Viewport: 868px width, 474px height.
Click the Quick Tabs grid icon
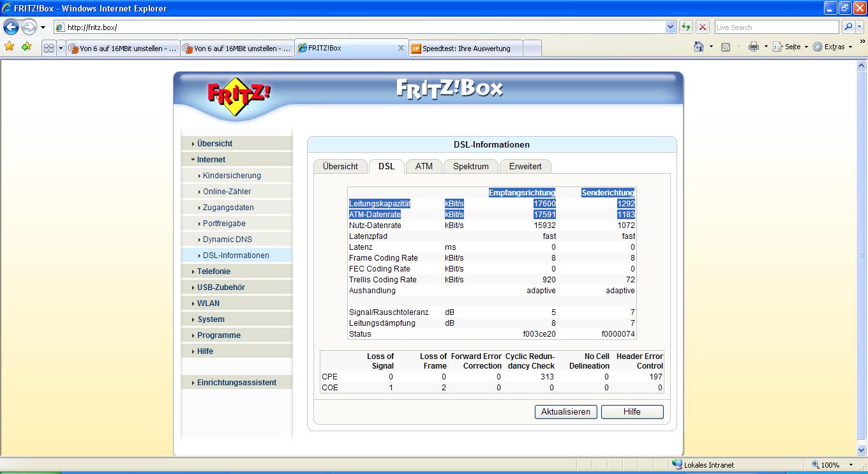[49, 48]
